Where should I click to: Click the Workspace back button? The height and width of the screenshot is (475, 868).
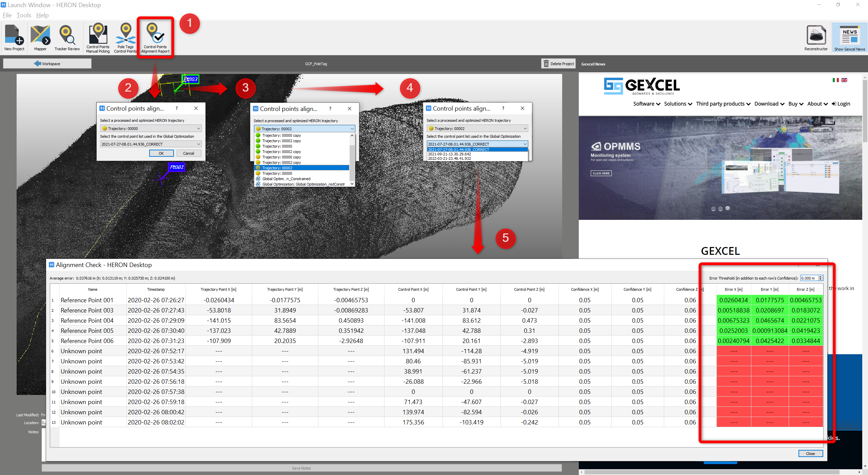tap(47, 64)
